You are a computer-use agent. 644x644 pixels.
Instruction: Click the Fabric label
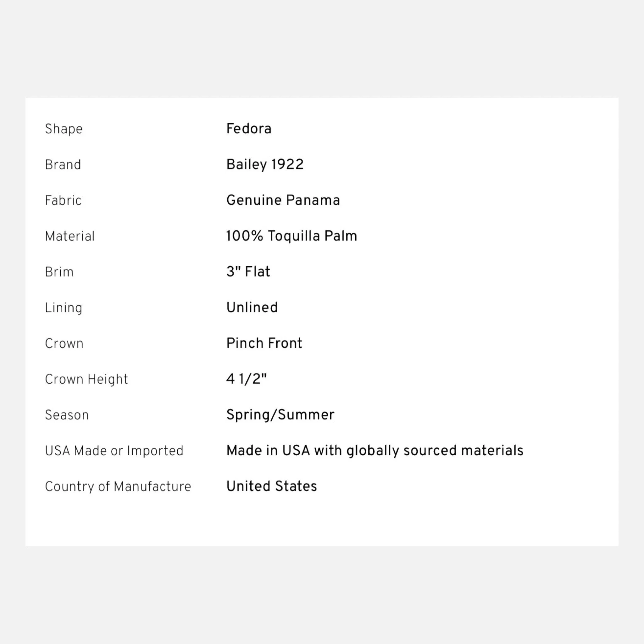(x=63, y=200)
